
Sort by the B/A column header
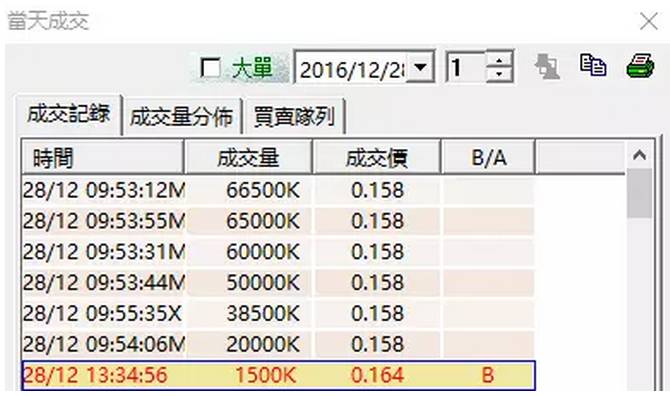[488, 157]
